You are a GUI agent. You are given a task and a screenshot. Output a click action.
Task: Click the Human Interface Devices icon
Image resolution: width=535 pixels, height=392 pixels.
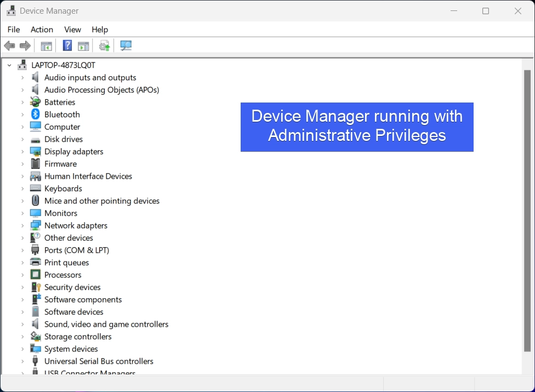pyautogui.click(x=36, y=176)
